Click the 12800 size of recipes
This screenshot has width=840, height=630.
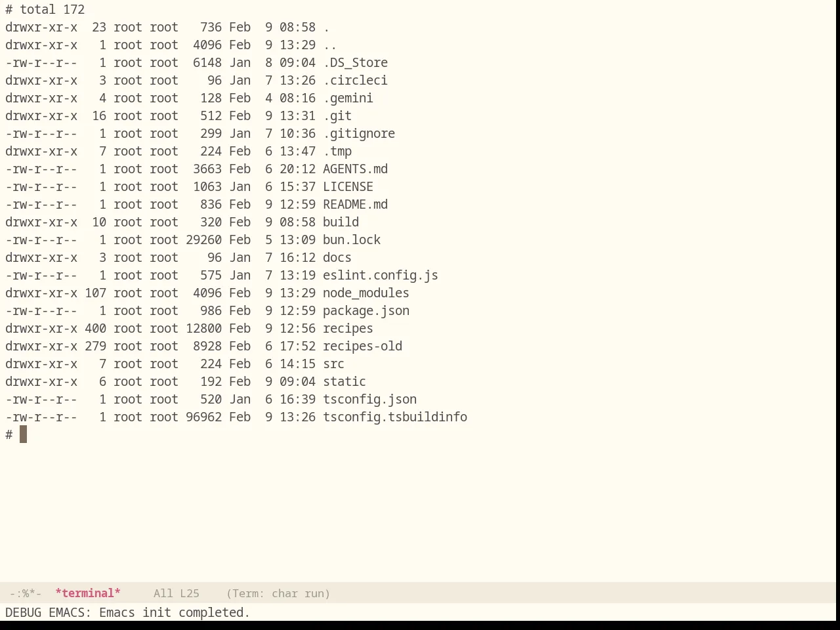[x=203, y=328]
